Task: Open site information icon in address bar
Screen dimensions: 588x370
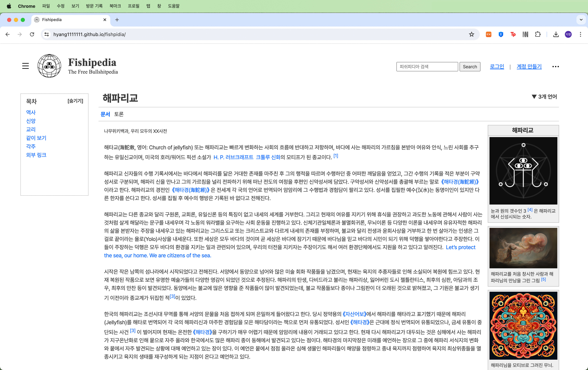Action: [47, 34]
